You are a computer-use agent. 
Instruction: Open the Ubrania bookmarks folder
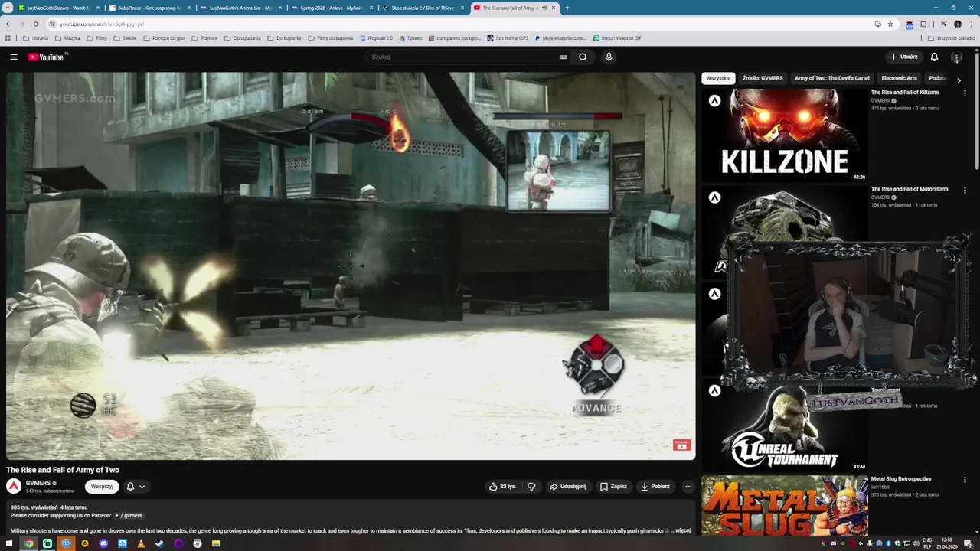[36, 37]
